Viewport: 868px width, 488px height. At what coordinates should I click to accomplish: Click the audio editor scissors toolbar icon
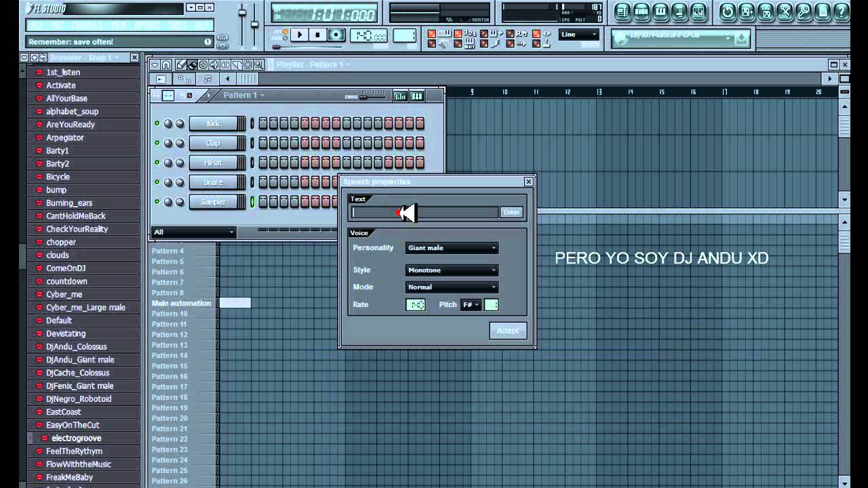(x=785, y=12)
